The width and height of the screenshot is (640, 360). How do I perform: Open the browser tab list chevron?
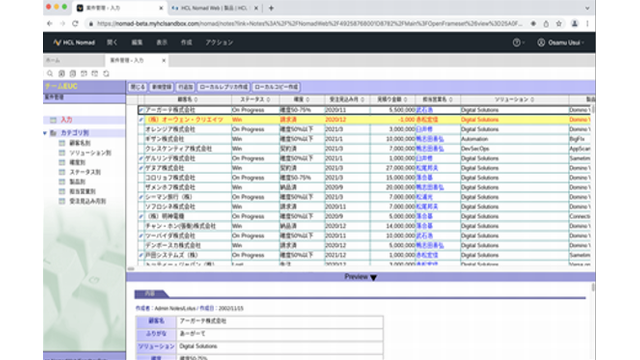(587, 8)
